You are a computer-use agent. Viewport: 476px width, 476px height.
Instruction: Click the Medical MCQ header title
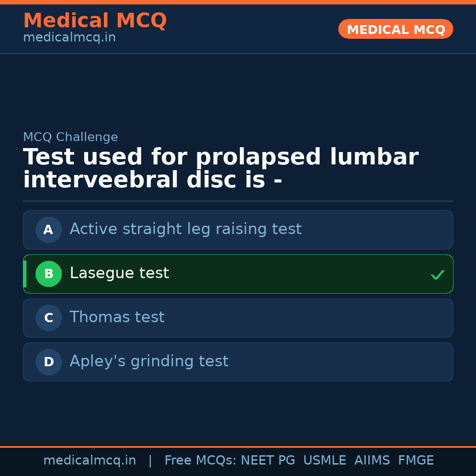[x=95, y=21]
